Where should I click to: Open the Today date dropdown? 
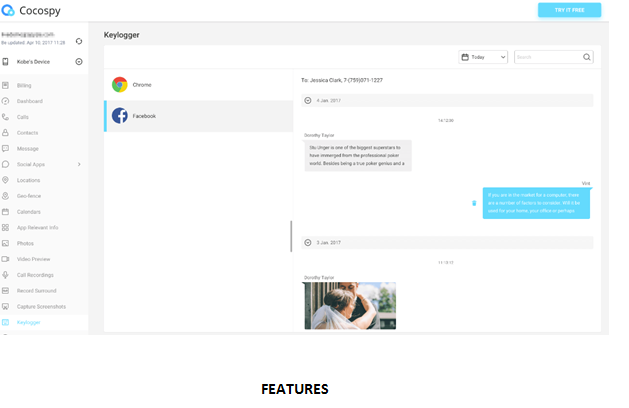483,58
